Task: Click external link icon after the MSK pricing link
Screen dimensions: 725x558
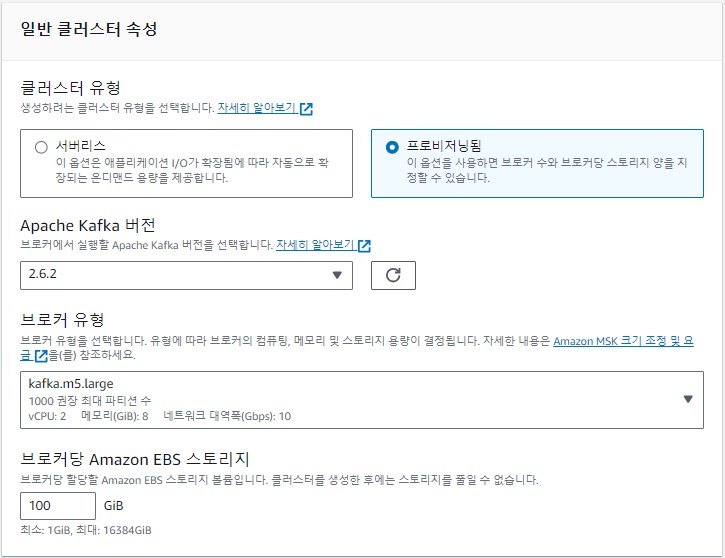Action: pos(41,356)
